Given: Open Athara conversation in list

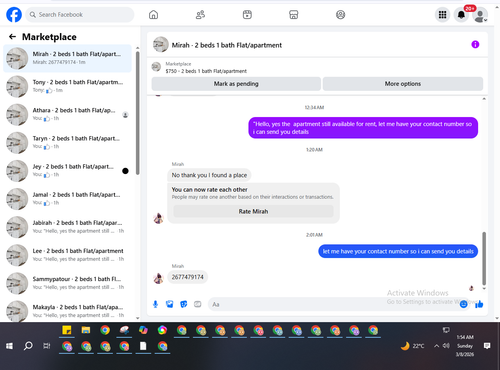Looking at the screenshot, I should point(67,115).
